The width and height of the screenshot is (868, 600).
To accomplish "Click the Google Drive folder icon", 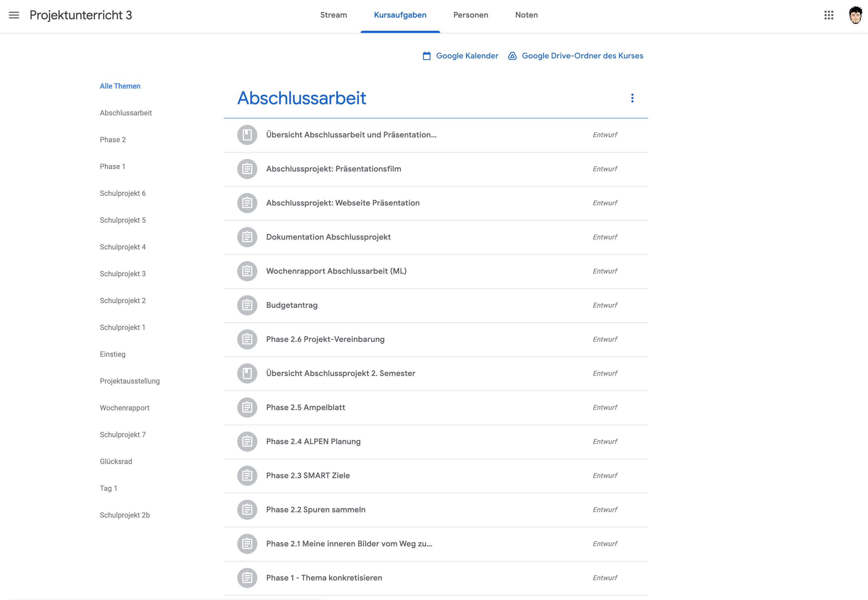I will [512, 56].
